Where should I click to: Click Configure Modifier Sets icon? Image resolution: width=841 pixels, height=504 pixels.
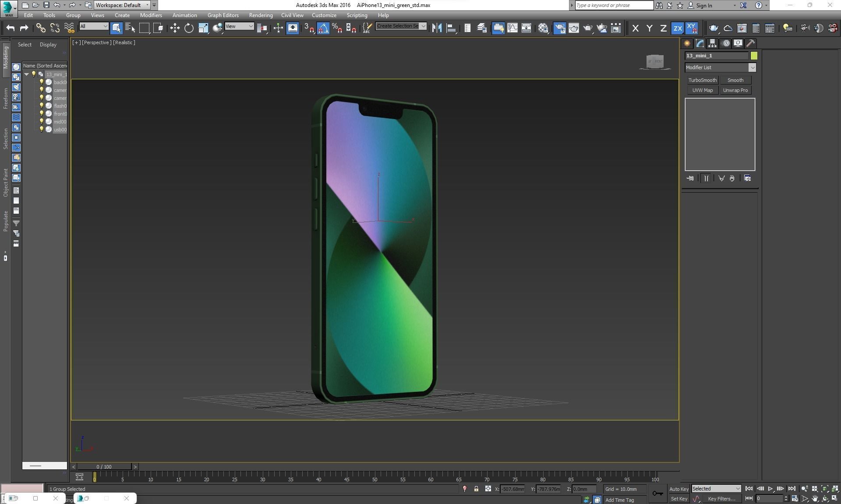pos(747,178)
